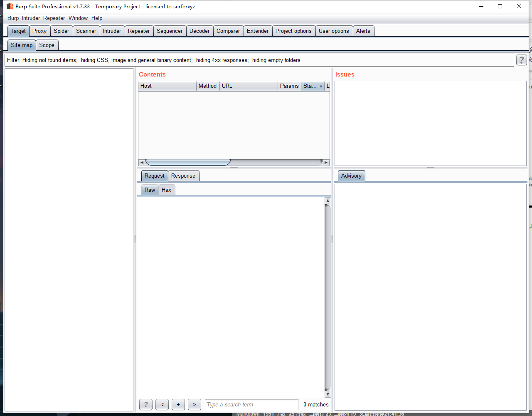Click the filter bar to edit filters
The height and width of the screenshot is (416, 532).
259,60
